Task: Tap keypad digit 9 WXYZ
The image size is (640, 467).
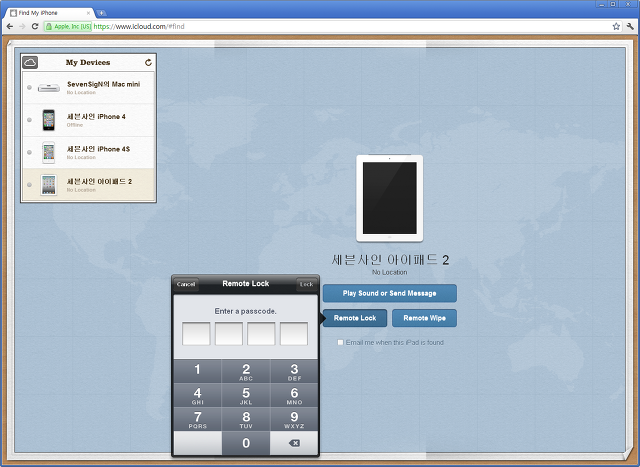Action: [294, 419]
